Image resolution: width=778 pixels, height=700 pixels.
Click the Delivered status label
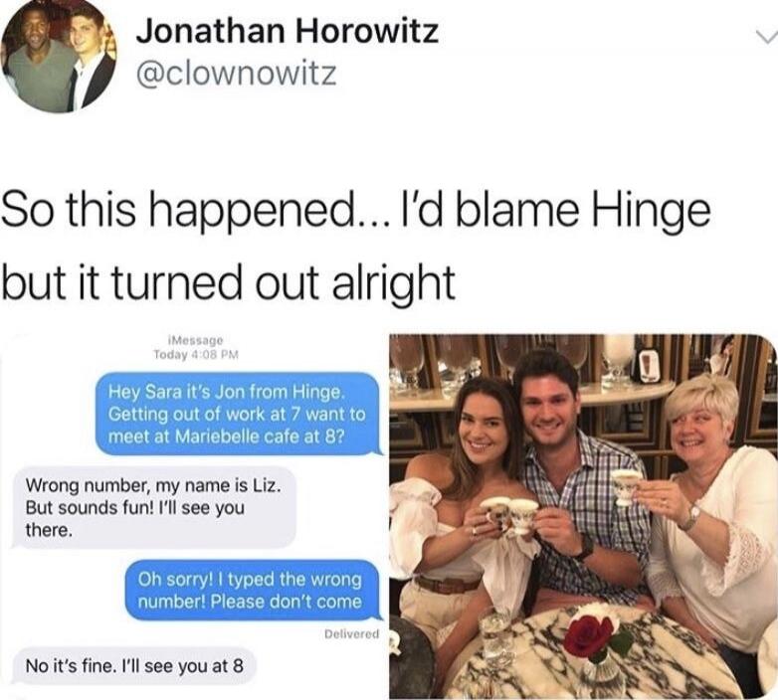click(x=352, y=633)
